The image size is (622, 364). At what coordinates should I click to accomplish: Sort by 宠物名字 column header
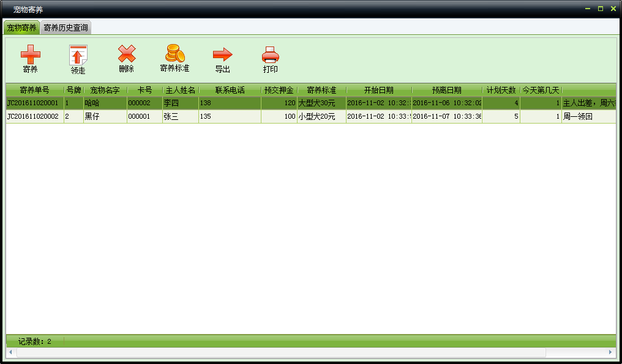[105, 90]
